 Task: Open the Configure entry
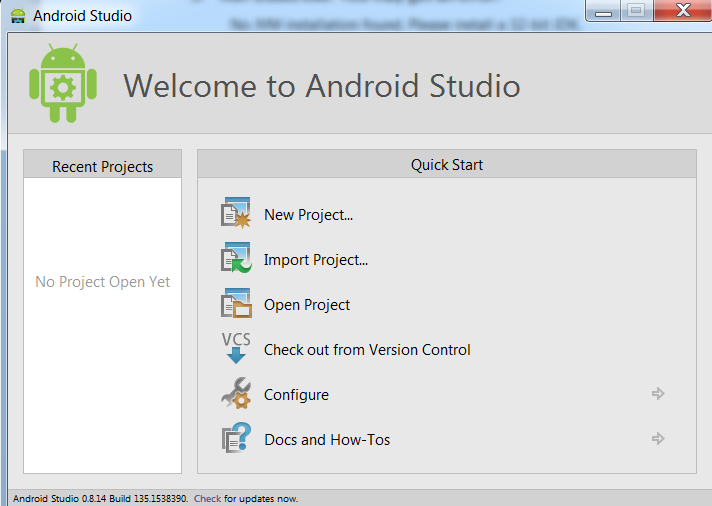(x=296, y=395)
